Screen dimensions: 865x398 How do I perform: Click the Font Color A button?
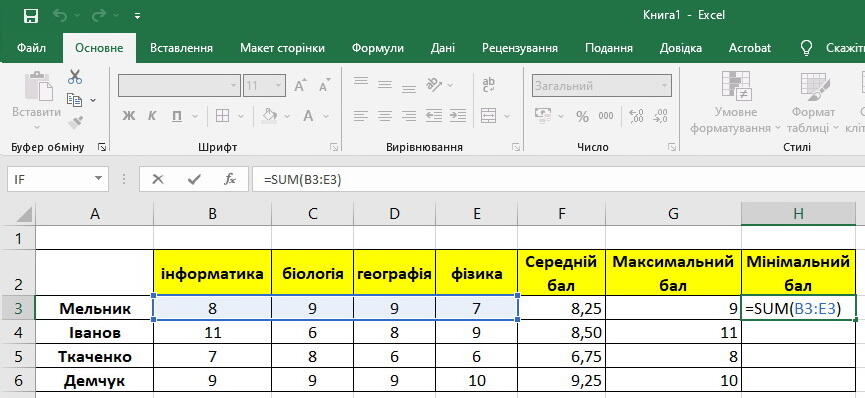pyautogui.click(x=308, y=115)
